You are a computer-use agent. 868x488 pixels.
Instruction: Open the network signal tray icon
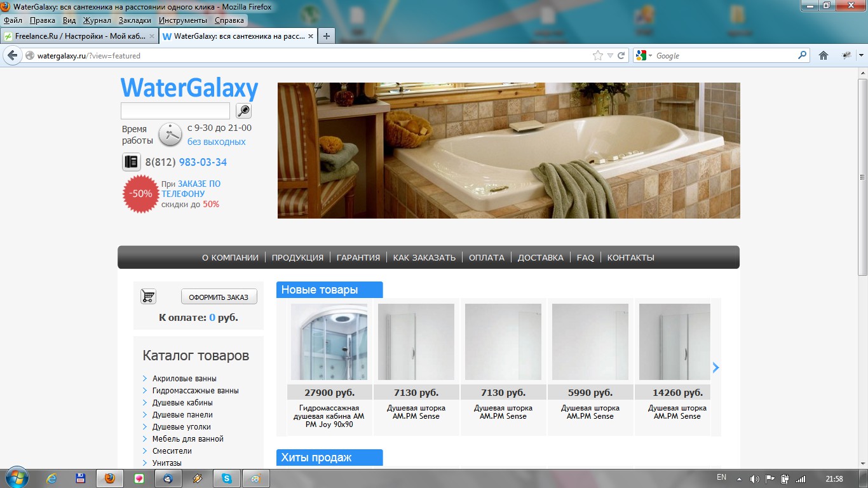pyautogui.click(x=801, y=479)
